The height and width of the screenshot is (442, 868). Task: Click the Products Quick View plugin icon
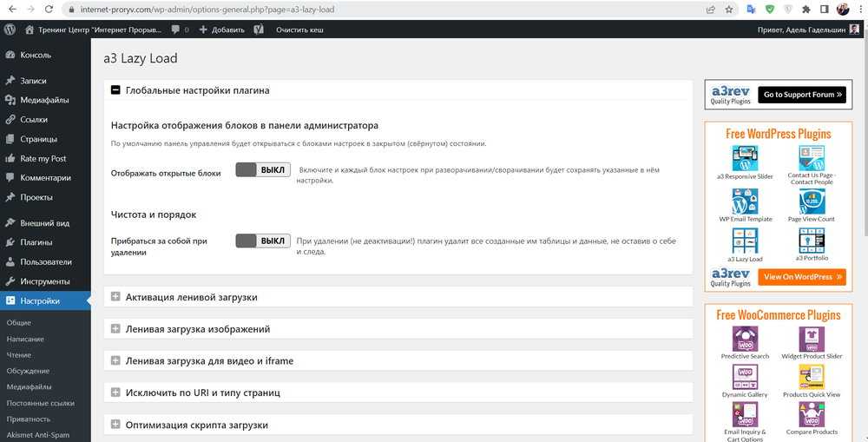(x=811, y=376)
